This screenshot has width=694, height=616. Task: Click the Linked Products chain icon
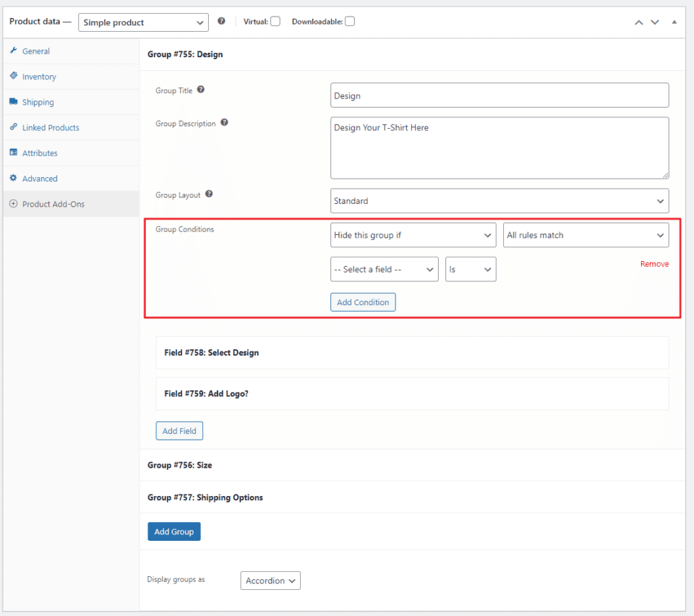pos(14,127)
